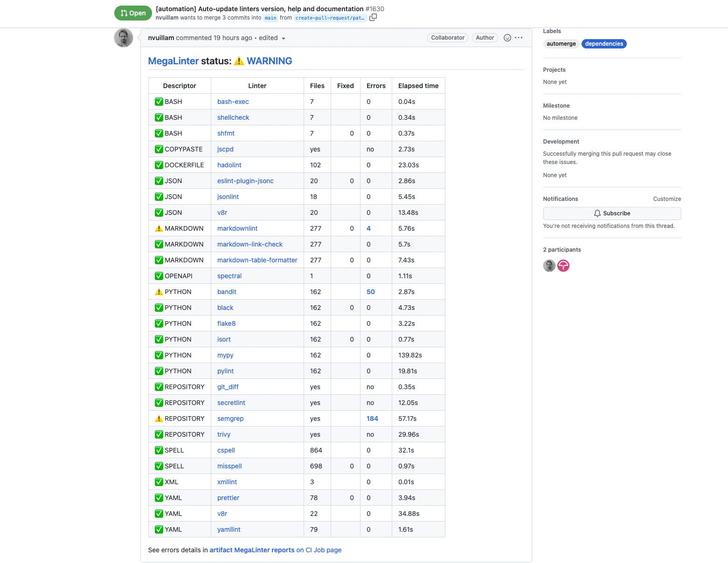The image size is (728, 563).
Task: Click the Author badge on the comment
Action: coord(485,38)
